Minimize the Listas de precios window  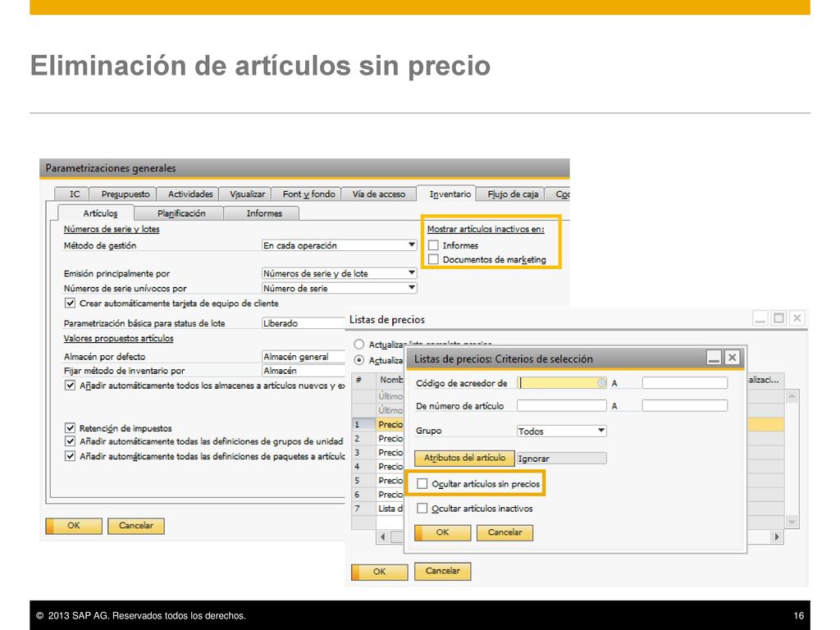pos(760,318)
